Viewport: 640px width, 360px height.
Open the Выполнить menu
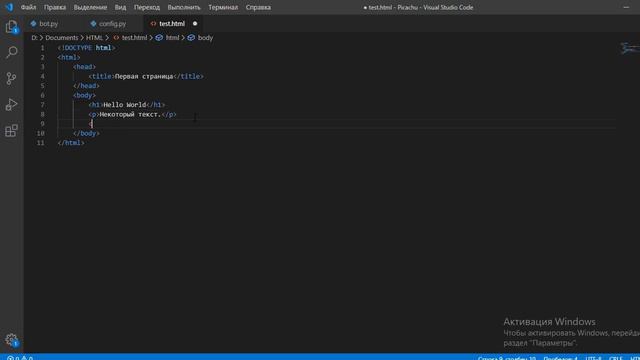184,7
